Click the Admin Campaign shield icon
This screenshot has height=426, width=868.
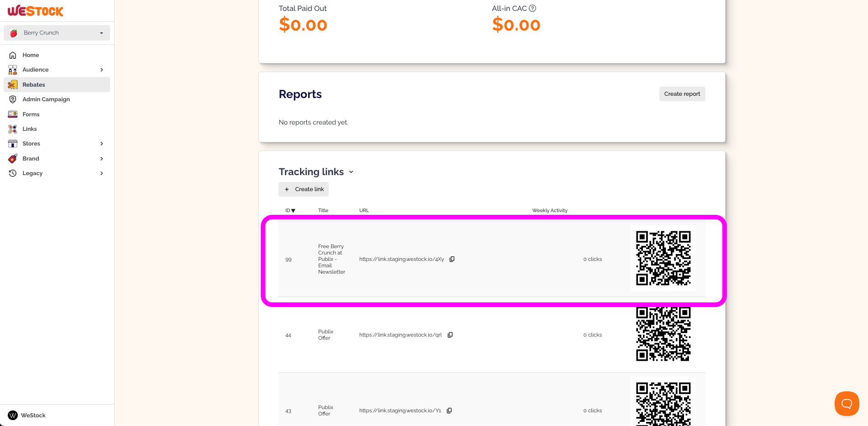click(13, 99)
